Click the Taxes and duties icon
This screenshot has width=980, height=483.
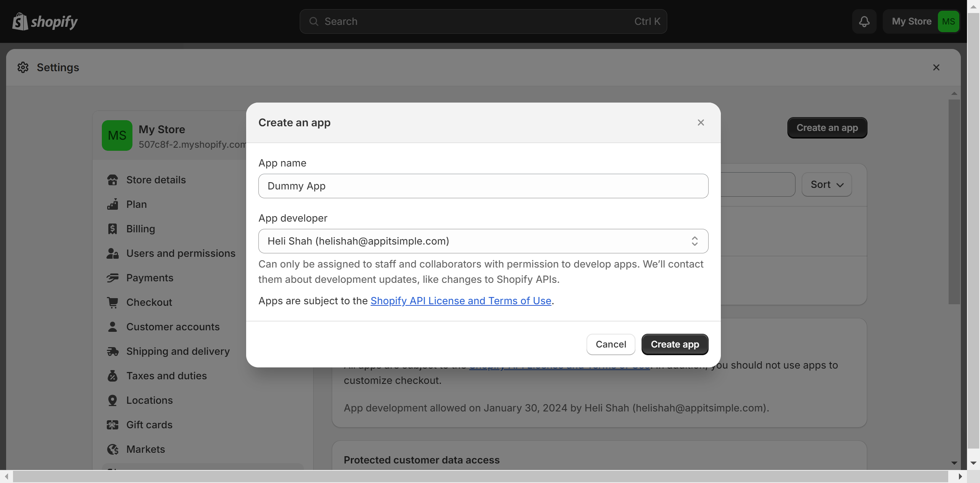113,376
